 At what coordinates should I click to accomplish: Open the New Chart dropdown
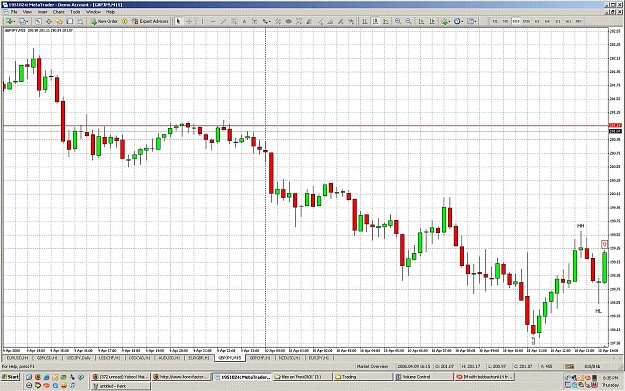(x=11, y=22)
